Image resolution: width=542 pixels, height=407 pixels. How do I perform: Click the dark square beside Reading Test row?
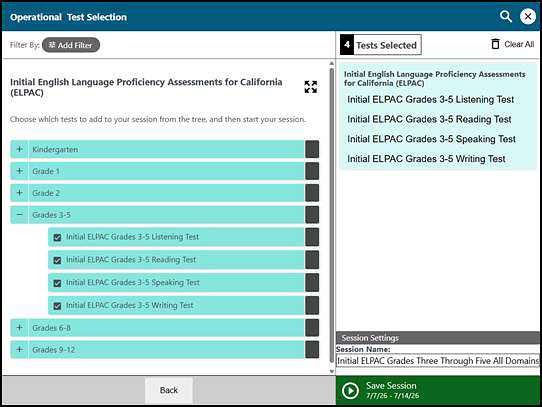[x=312, y=260]
